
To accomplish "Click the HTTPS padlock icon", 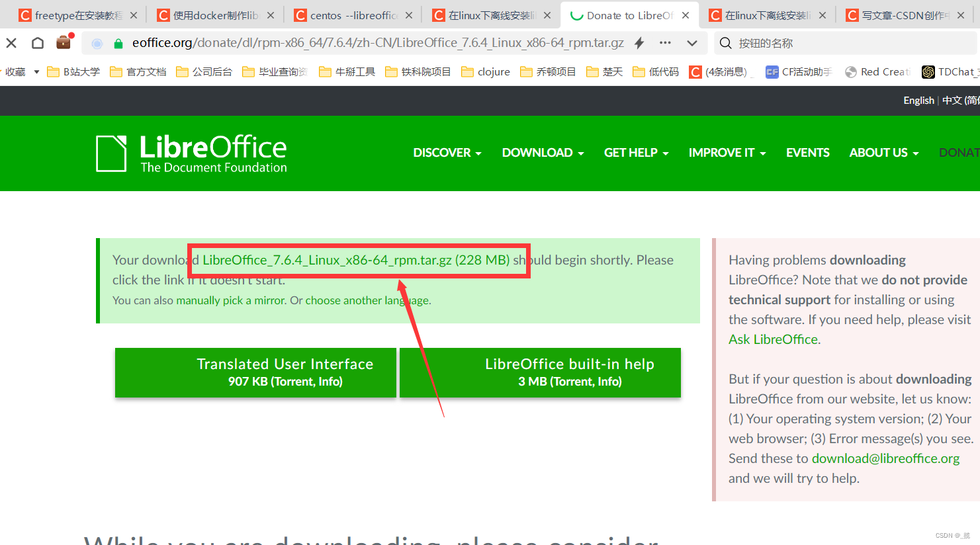I will tap(119, 42).
